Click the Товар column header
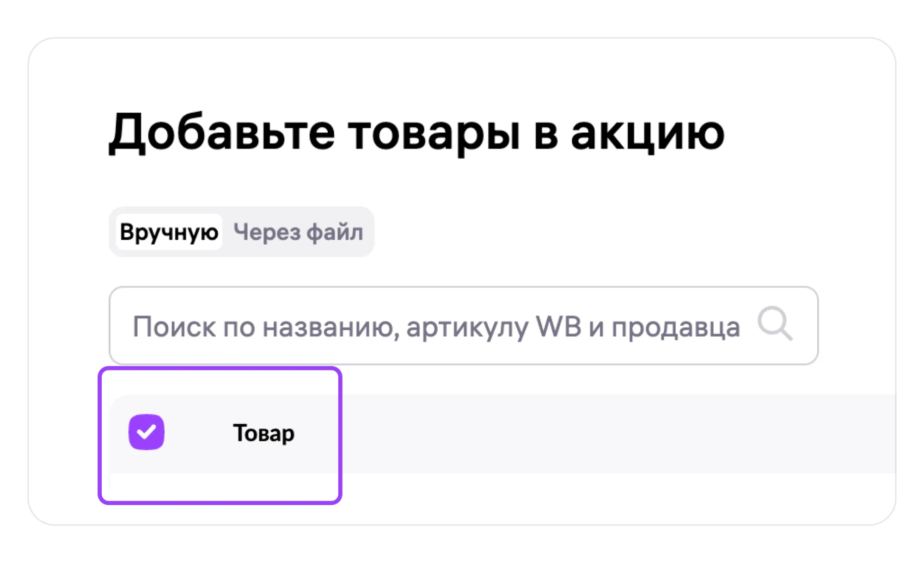Screen dimensions: 924x563 tap(263, 433)
